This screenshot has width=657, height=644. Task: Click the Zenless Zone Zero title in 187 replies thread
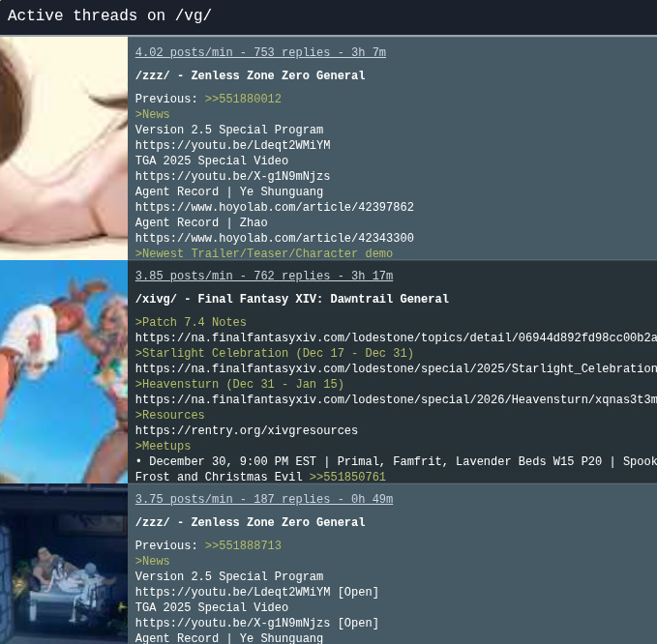click(250, 522)
